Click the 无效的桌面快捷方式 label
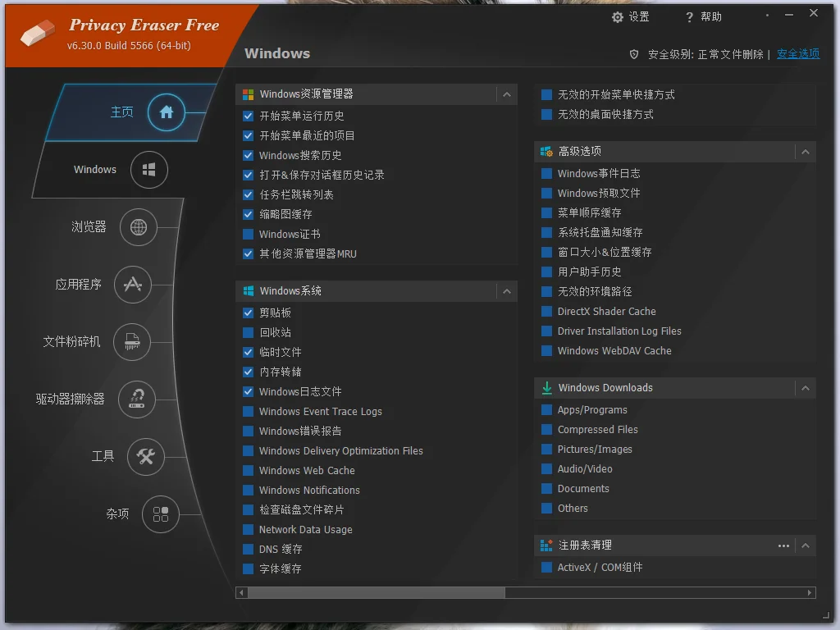 [x=605, y=115]
